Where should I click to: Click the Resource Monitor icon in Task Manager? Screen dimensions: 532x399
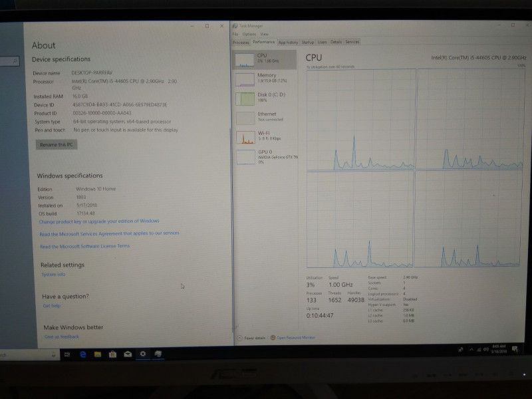point(273,338)
